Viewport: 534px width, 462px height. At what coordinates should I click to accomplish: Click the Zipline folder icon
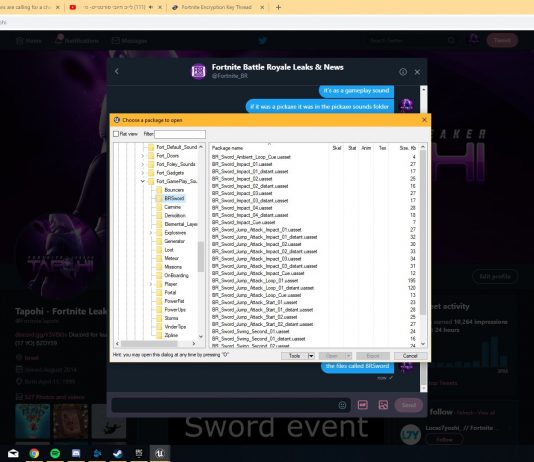159,335
